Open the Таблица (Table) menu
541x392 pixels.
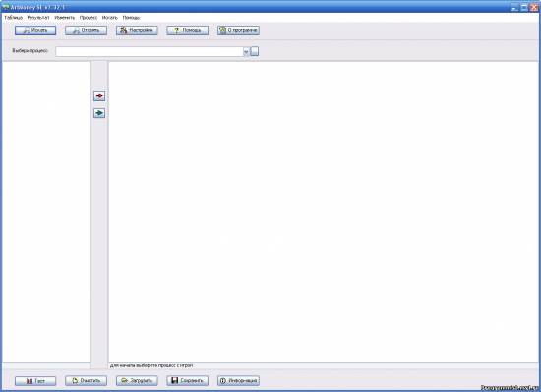pyautogui.click(x=14, y=18)
